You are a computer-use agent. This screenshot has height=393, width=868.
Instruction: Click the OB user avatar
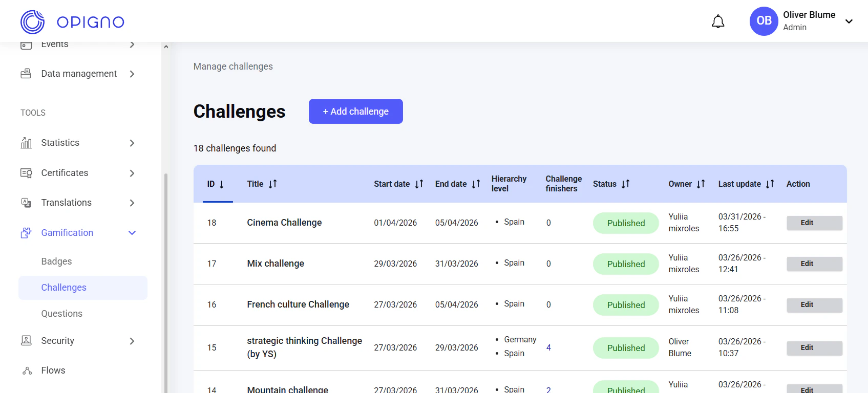764,21
